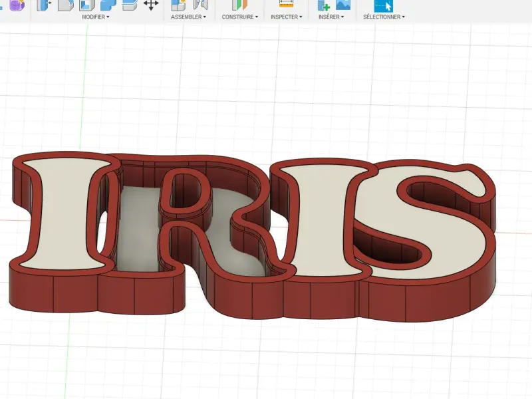532x399 pixels.
Task: Expand the ASSEMBLER dropdown menu
Action: [188, 17]
